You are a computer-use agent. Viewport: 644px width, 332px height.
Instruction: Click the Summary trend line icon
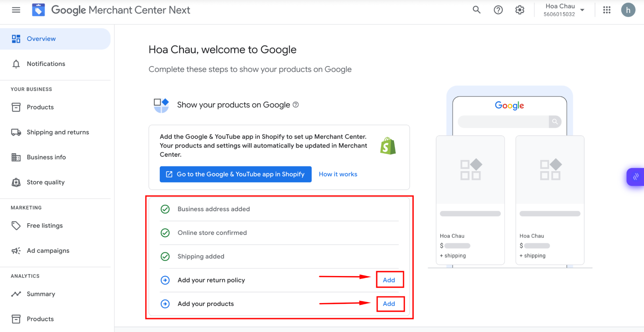(x=16, y=294)
